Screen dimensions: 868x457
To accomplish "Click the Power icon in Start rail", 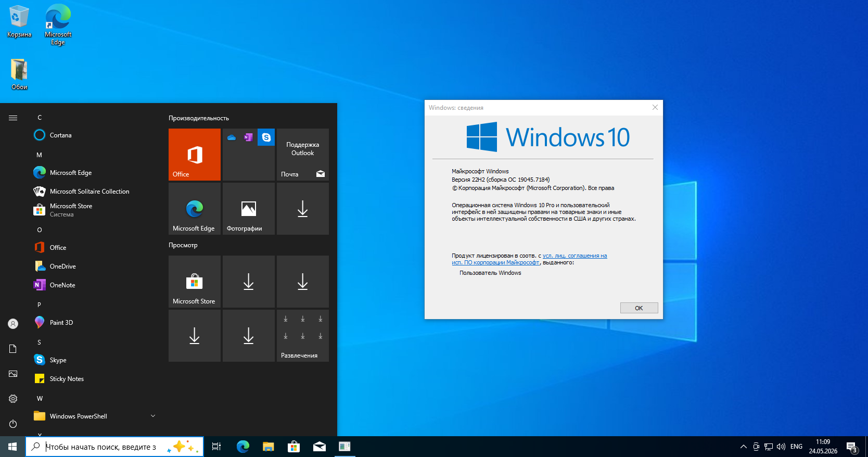I will tap(13, 424).
